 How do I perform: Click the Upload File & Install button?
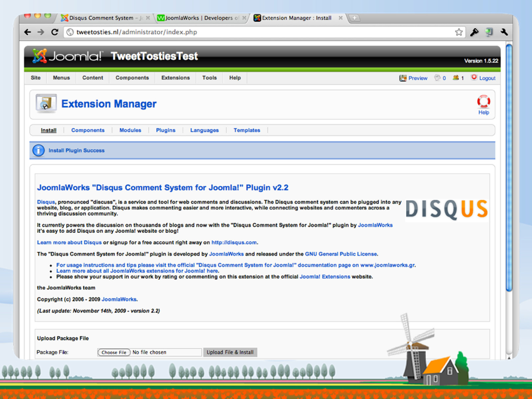coord(230,352)
